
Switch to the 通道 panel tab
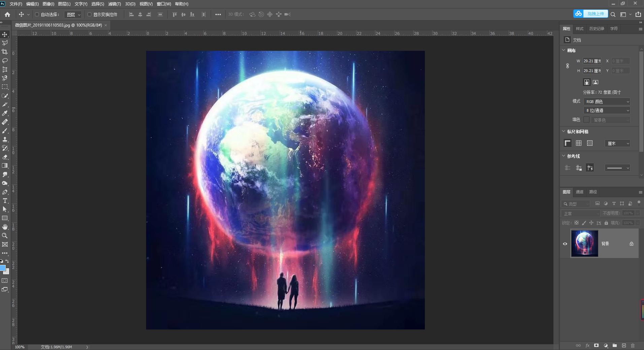point(579,192)
